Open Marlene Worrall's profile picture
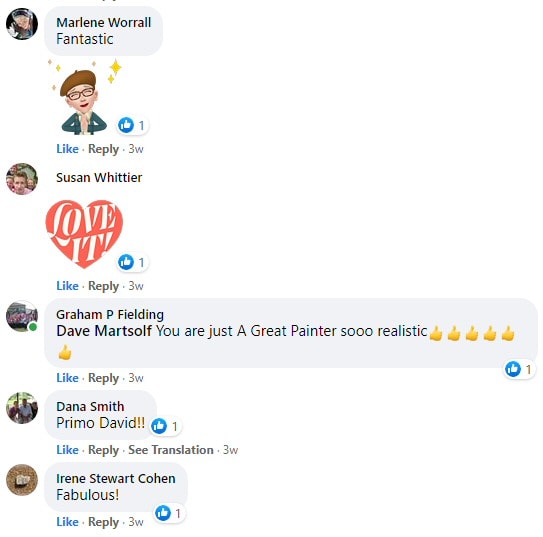The width and height of the screenshot is (543, 537). click(x=22, y=24)
